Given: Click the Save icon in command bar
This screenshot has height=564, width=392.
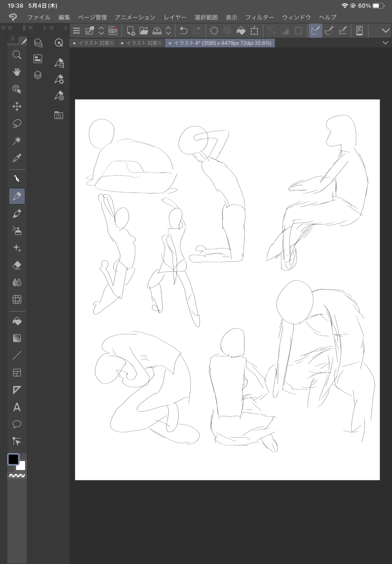Looking at the screenshot, I should pos(157,30).
